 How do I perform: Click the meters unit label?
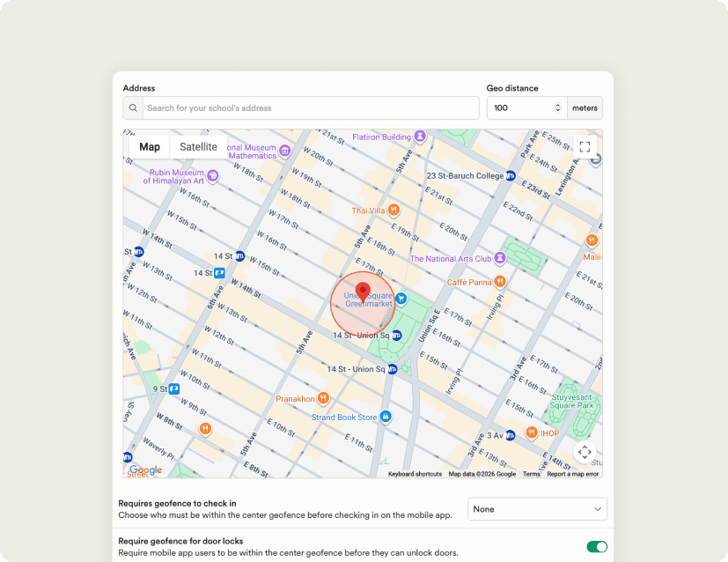tap(585, 107)
